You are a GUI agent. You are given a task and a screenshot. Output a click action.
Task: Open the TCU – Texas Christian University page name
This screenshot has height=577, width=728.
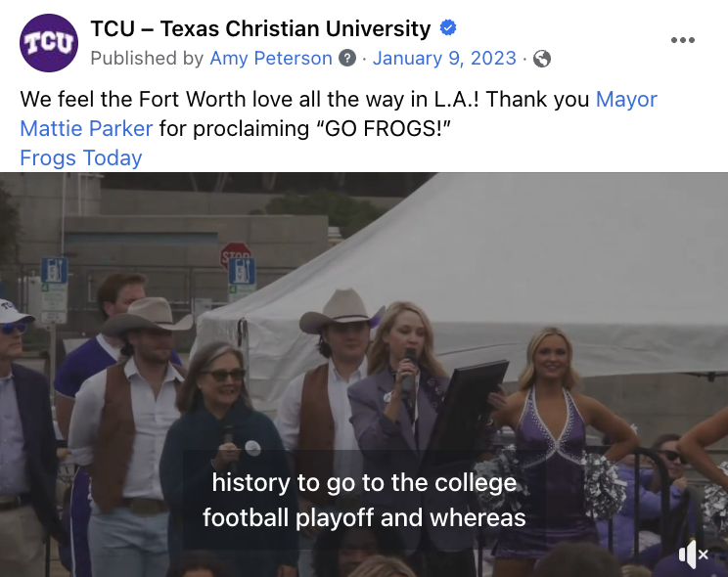(260, 28)
